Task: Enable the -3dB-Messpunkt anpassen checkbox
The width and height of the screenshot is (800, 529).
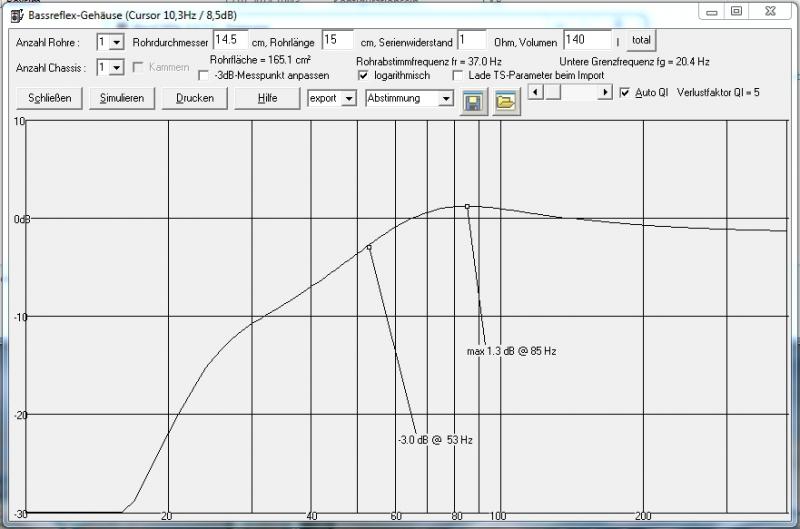Action: (x=204, y=76)
